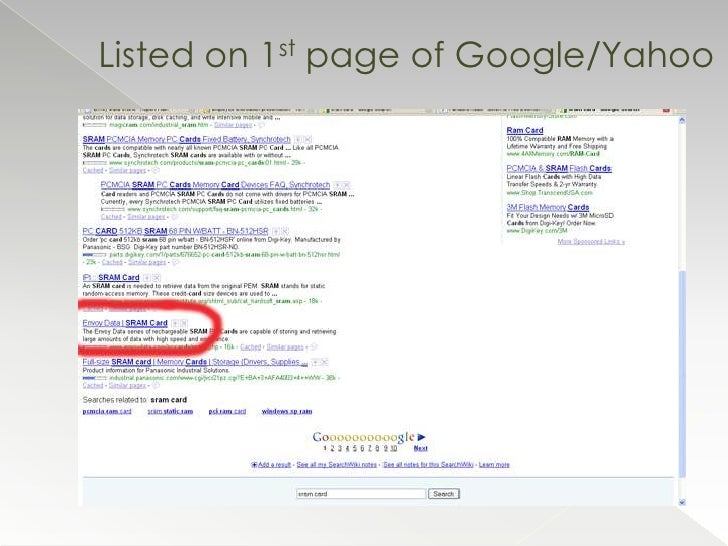The width and height of the screenshot is (728, 546).
Task: Click the blue arrow next to the Google pagination logo
Action: point(421,437)
